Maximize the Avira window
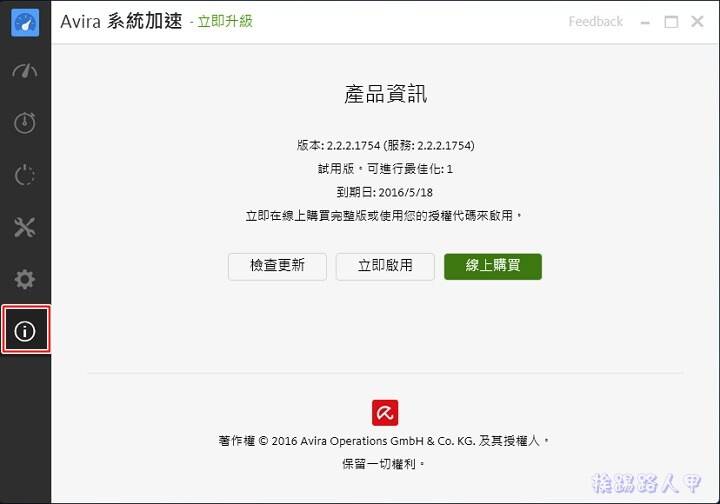The width and height of the screenshot is (720, 504). tap(671, 22)
